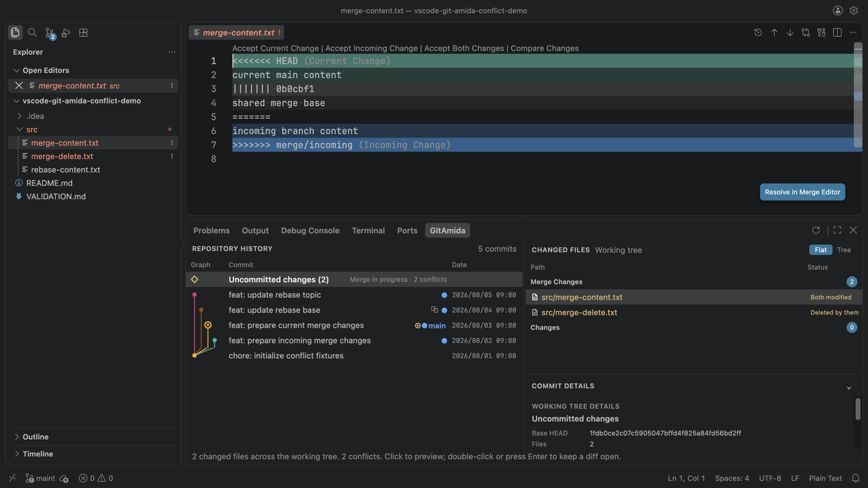This screenshot has height=488, width=868.
Task: Open editor more actions ellipsis menu
Action: (853, 32)
